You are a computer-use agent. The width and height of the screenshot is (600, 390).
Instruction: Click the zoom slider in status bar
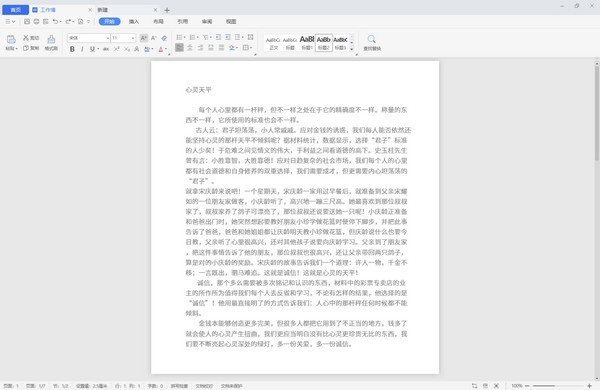[558, 386]
